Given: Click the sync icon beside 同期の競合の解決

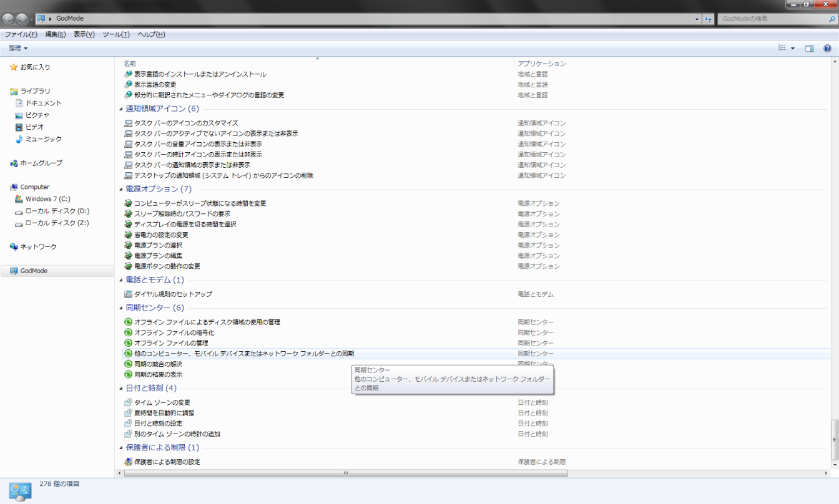Looking at the screenshot, I should tap(129, 364).
